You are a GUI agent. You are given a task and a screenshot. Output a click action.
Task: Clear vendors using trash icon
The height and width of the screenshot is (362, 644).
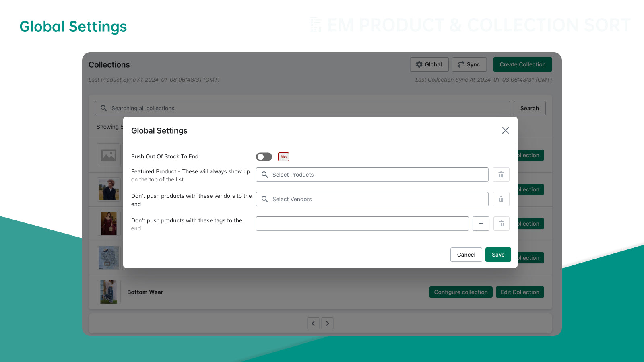[x=501, y=199]
